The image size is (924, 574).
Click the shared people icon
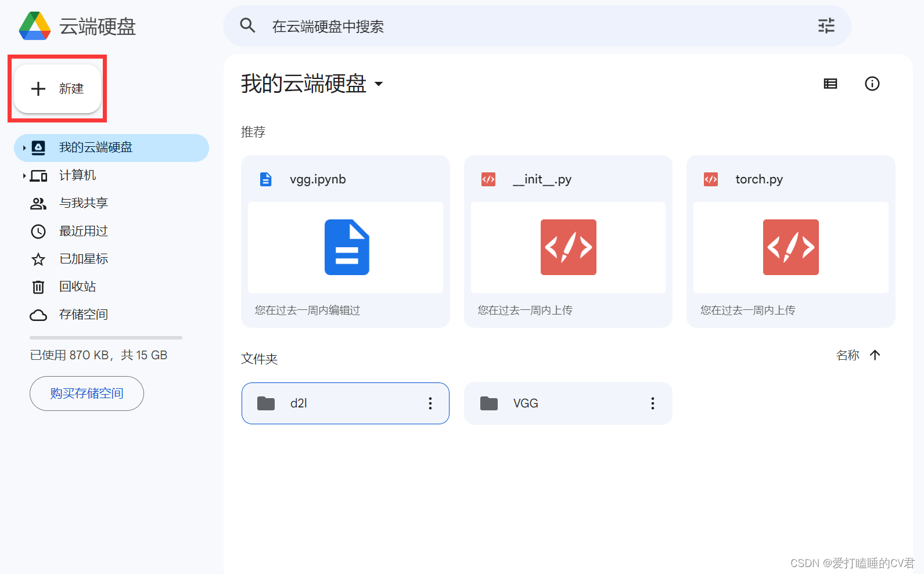38,204
